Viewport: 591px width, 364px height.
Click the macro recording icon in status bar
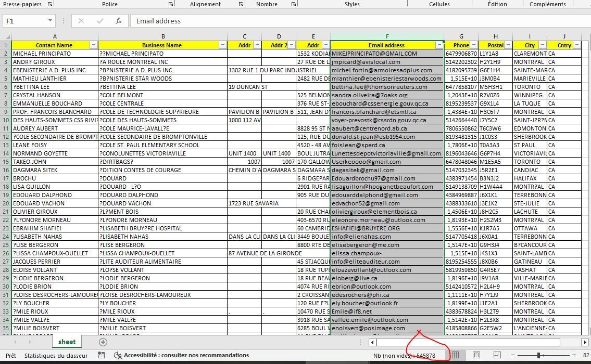click(101, 355)
